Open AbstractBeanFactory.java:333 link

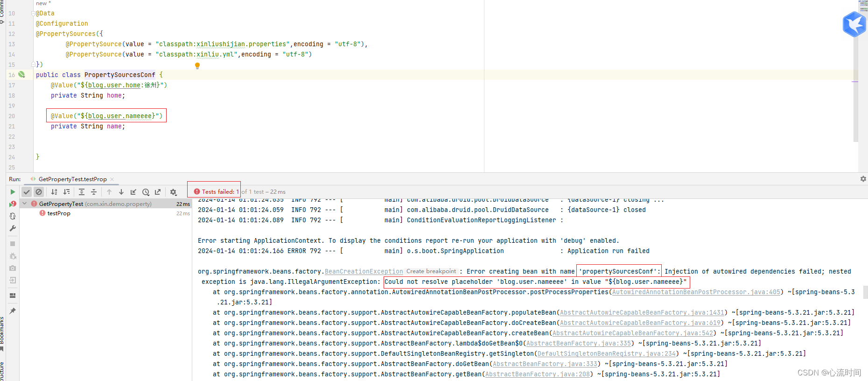point(545,364)
